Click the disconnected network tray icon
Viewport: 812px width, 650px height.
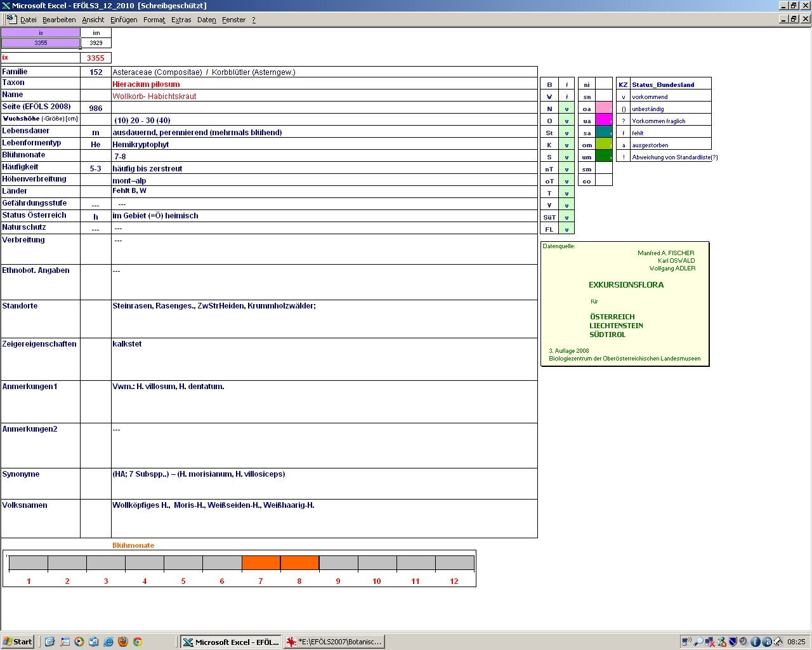tap(710, 642)
